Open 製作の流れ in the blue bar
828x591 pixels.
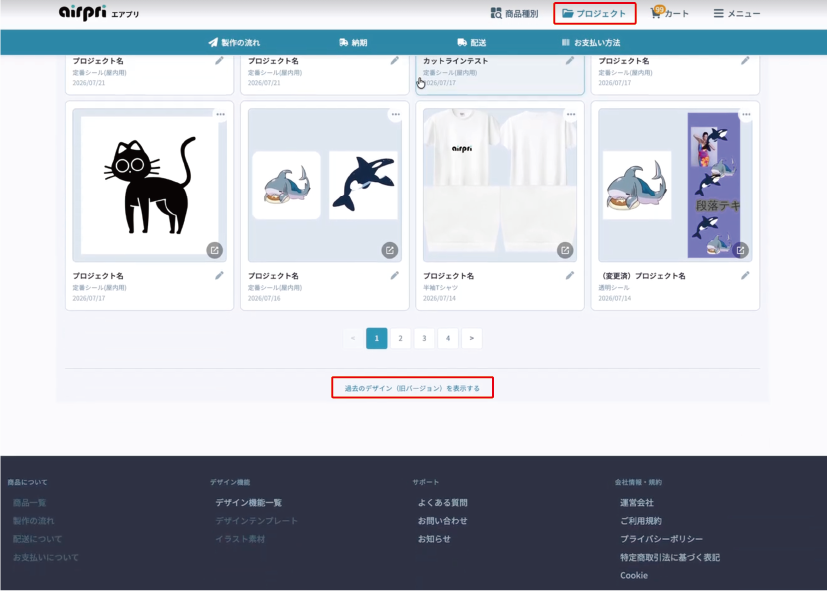click(234, 42)
